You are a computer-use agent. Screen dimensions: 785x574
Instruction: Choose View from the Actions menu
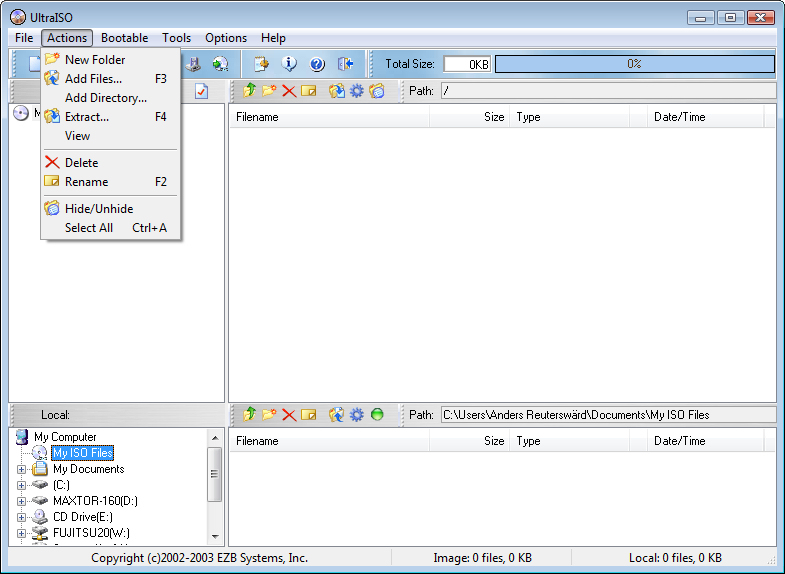point(110,136)
